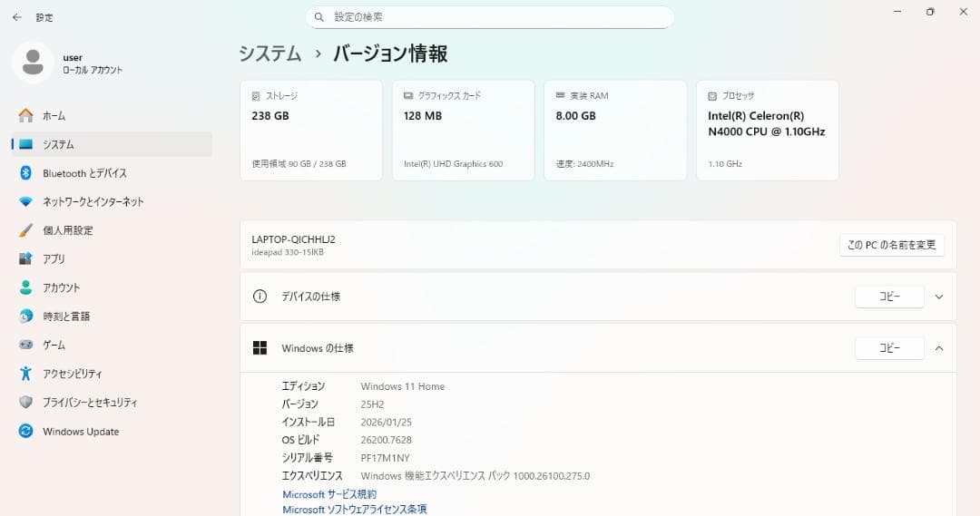Click the serial number PF17M1NY
This screenshot has width=980, height=516.
[385, 458]
